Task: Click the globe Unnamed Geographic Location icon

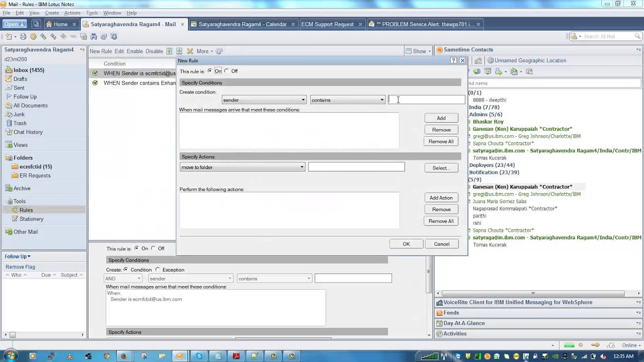Action: click(490, 60)
